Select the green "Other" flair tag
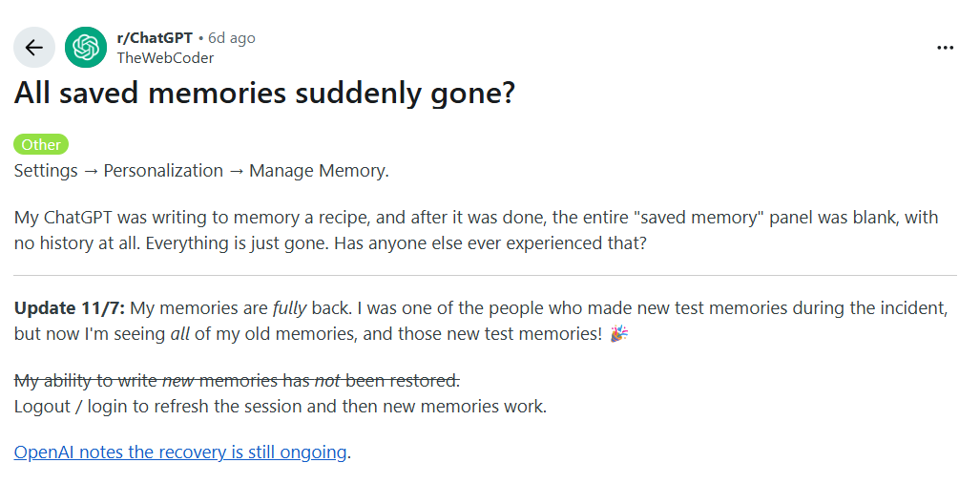The height and width of the screenshot is (484, 980). pyautogui.click(x=41, y=144)
